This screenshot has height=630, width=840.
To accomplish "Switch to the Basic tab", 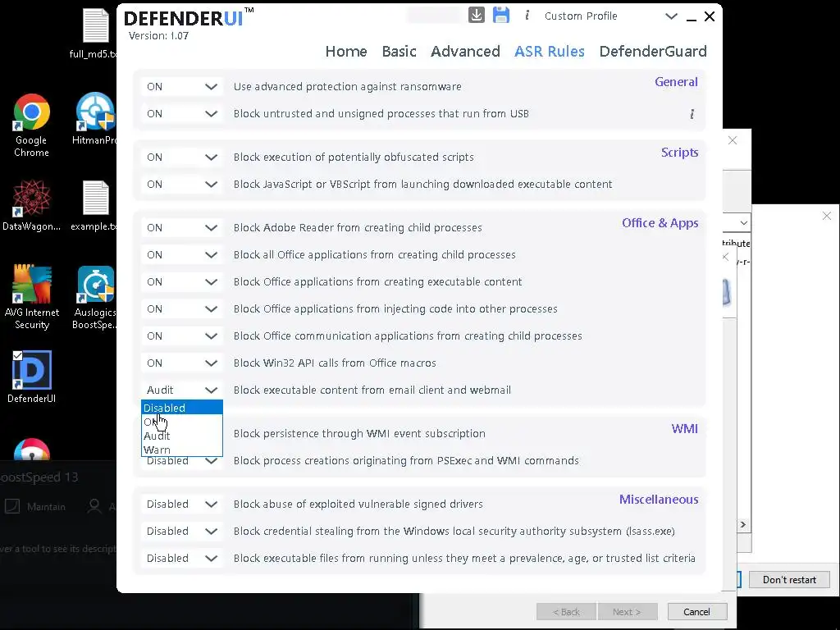I will [399, 52].
